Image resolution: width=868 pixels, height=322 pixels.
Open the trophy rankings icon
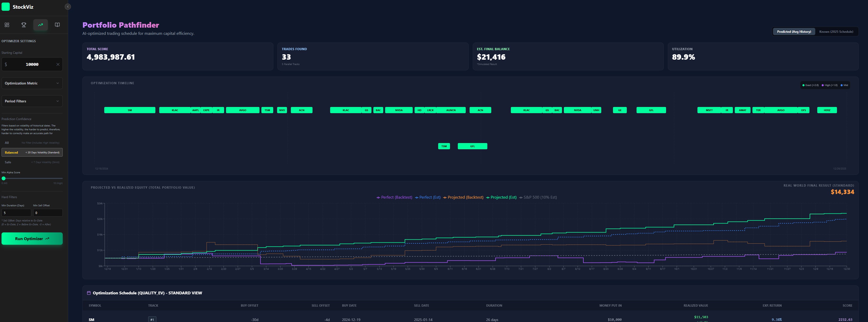click(24, 25)
